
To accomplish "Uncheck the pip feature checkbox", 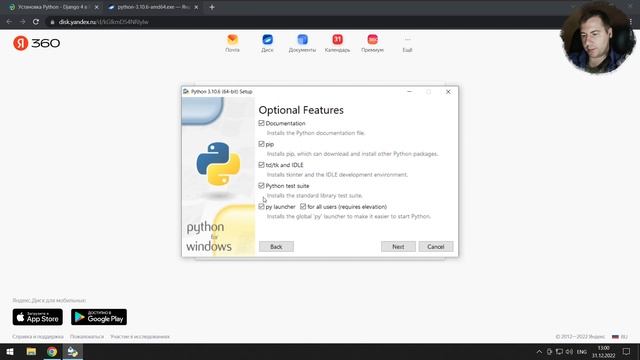I will 261,144.
